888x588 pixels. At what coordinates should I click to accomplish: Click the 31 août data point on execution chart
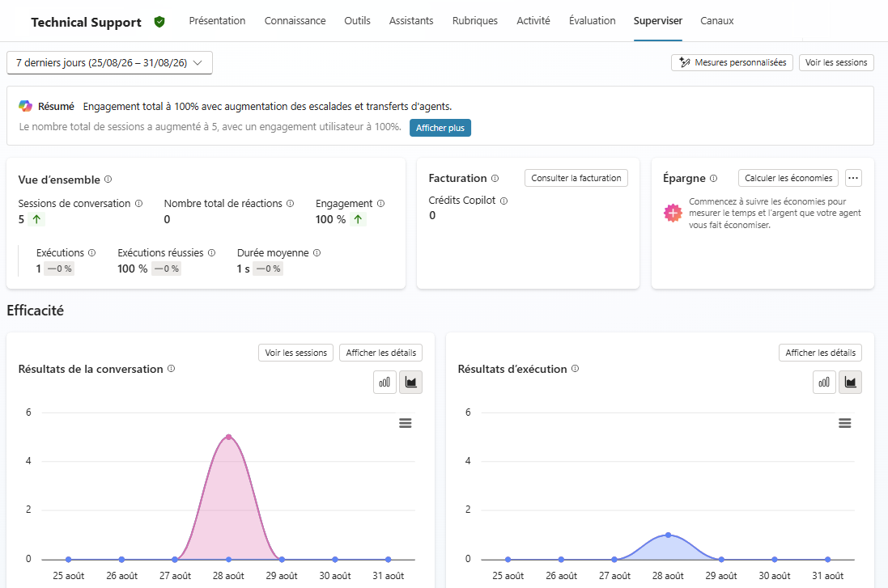tap(828, 559)
